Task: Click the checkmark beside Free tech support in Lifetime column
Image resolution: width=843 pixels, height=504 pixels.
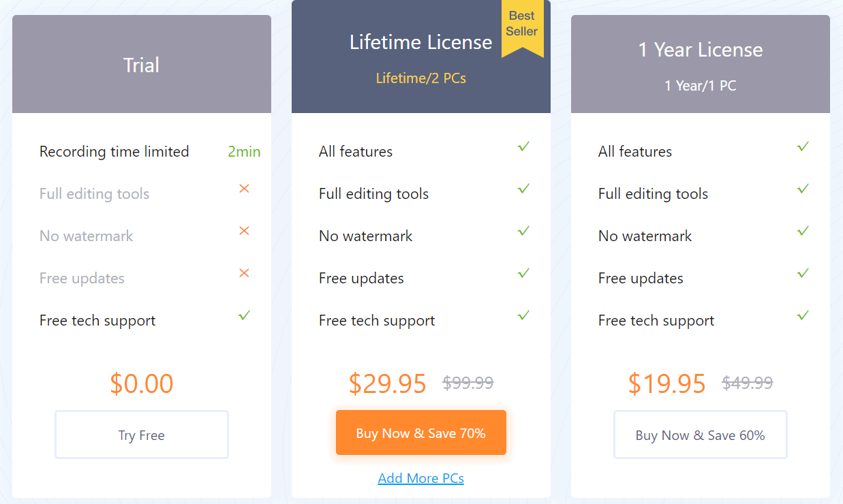Action: (523, 315)
